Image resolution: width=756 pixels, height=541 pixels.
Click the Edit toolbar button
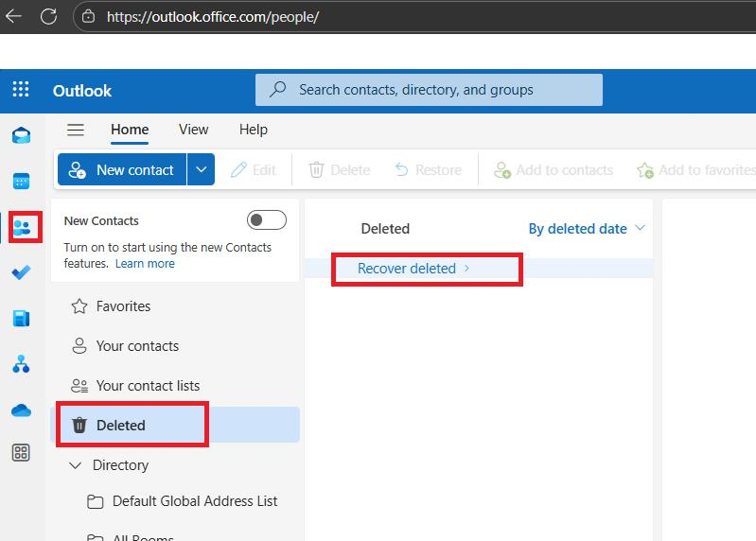(x=254, y=170)
